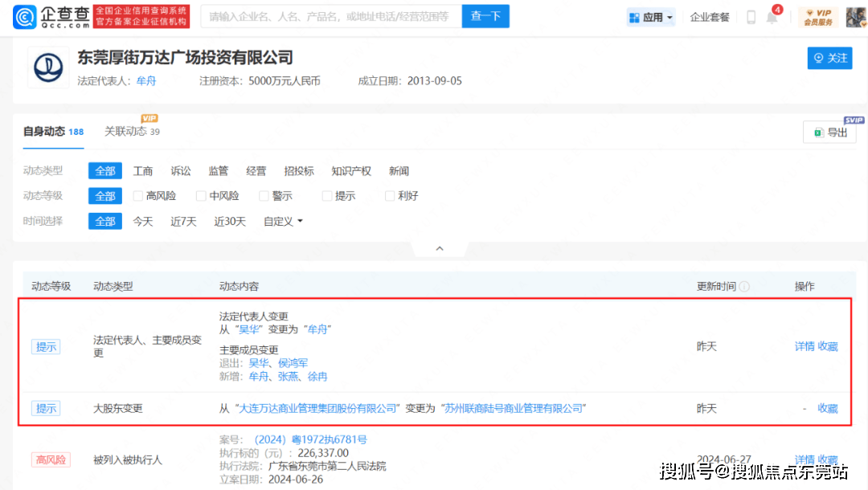
Task: Filter dynamics by 工商 type
Action: [143, 171]
